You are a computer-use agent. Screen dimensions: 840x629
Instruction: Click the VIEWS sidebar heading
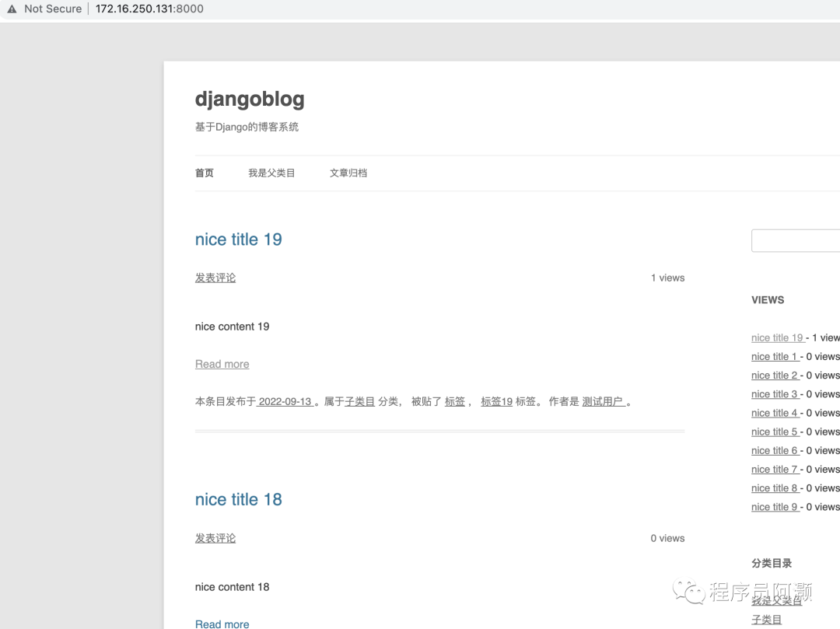click(x=768, y=300)
